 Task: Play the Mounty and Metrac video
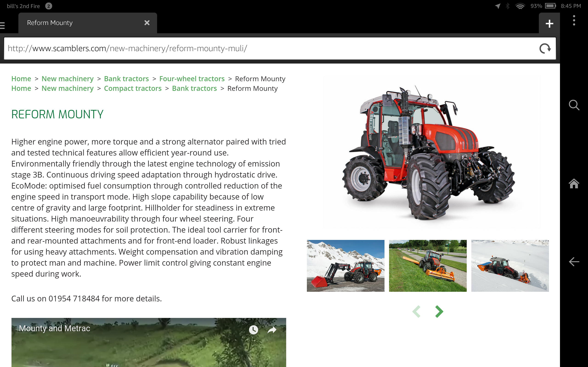[148, 350]
